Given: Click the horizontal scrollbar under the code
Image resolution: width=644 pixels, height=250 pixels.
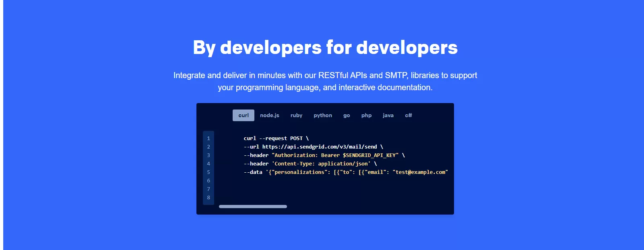Looking at the screenshot, I should pos(253,207).
